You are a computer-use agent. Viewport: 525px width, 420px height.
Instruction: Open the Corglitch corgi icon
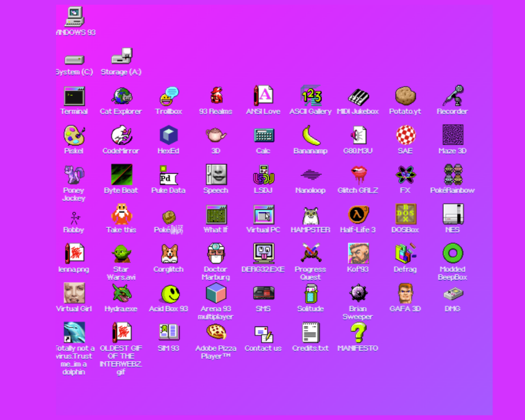[169, 254]
